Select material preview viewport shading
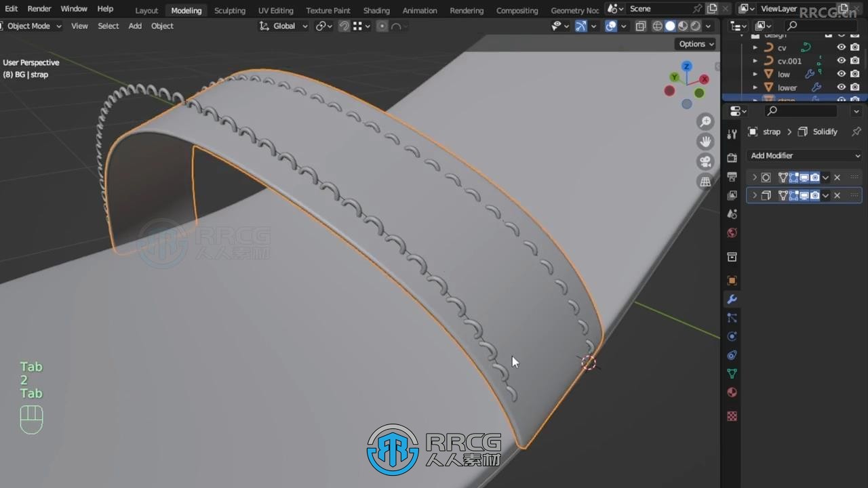Screen dimensions: 868x488 [683, 26]
